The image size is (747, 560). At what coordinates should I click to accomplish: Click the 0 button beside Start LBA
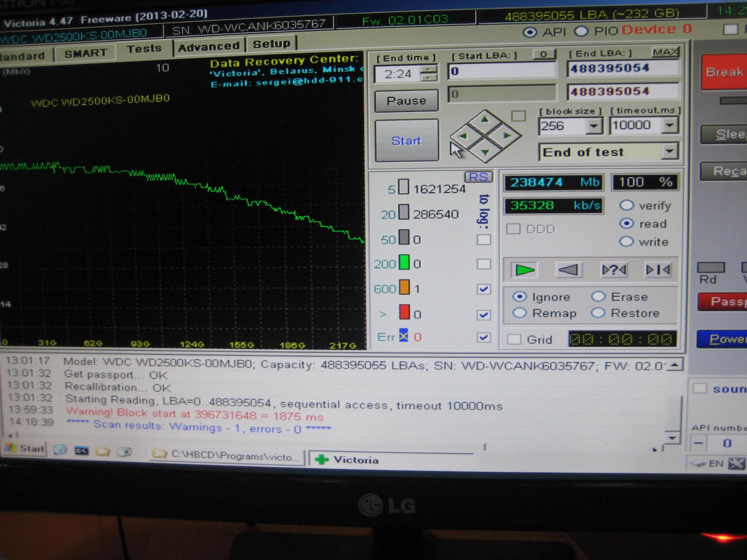pyautogui.click(x=543, y=54)
